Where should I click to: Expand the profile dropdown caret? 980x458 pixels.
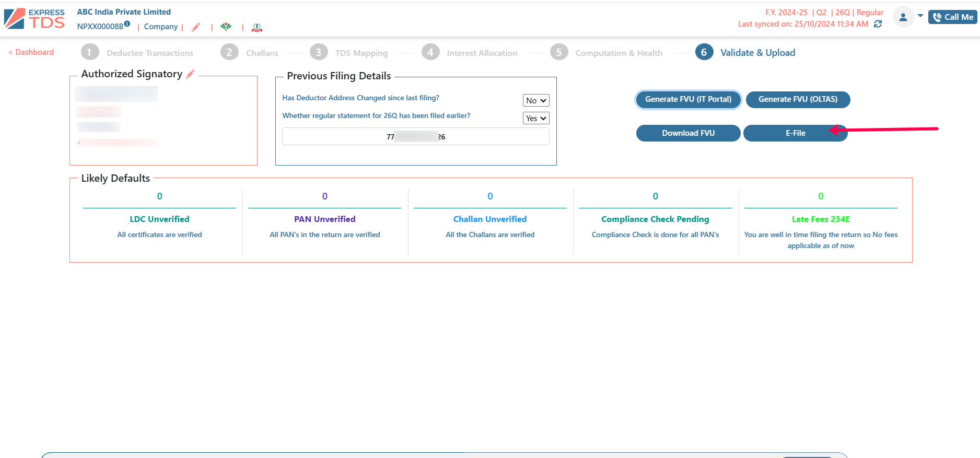[x=920, y=16]
